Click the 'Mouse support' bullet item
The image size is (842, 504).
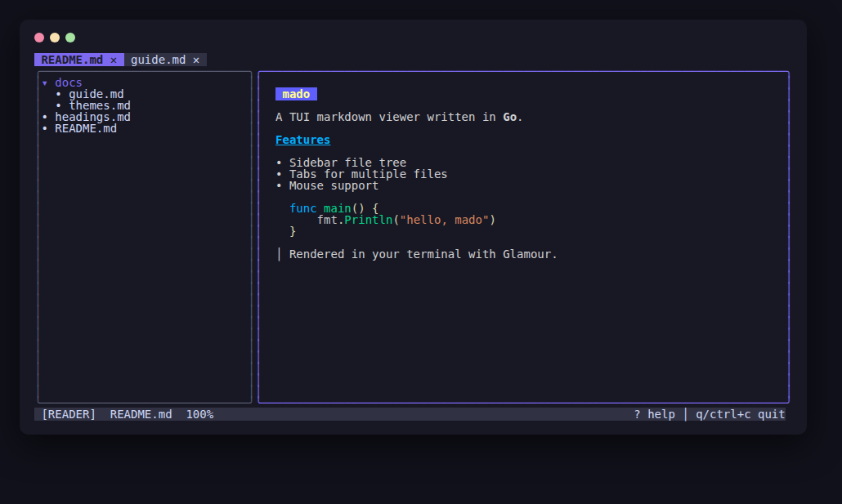pos(327,185)
